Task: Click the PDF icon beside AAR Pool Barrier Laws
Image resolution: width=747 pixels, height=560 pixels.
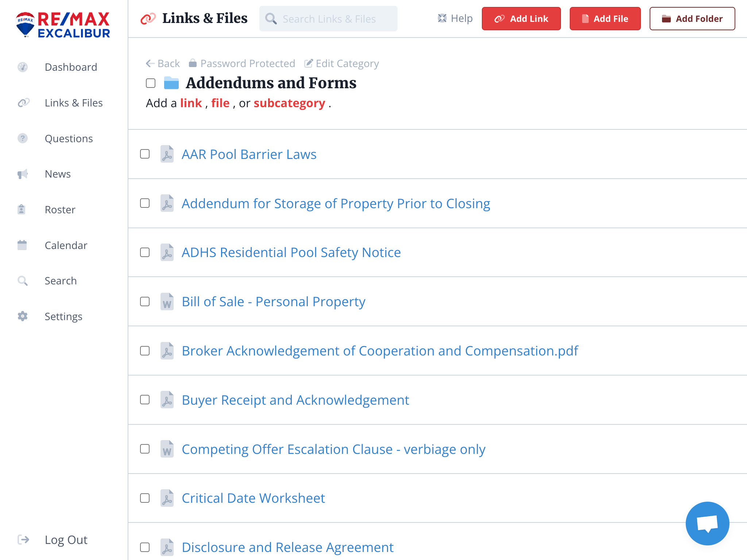Action: pyautogui.click(x=167, y=154)
